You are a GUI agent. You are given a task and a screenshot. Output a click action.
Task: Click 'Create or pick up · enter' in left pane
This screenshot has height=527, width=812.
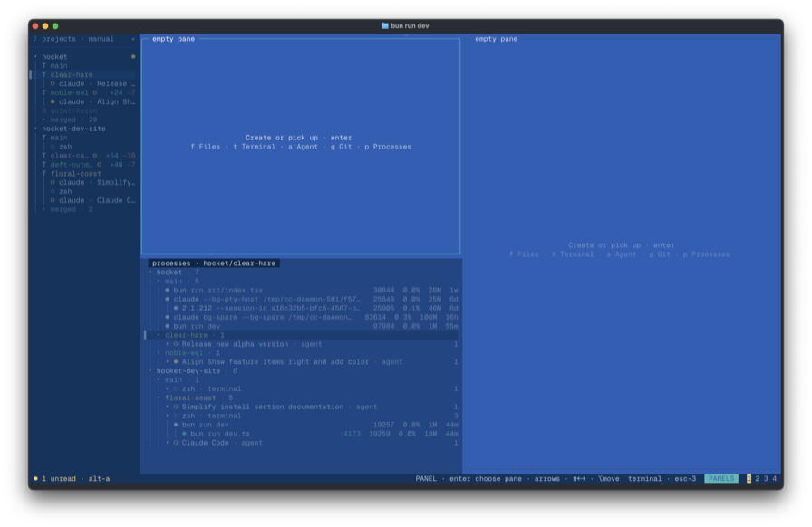(x=299, y=138)
